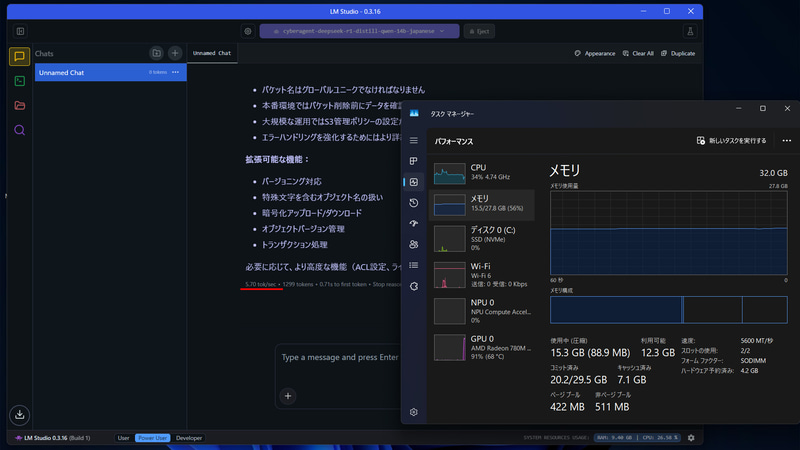Image resolution: width=800 pixels, height=450 pixels.
Task: Open Users page in Task Manager
Action: click(414, 244)
